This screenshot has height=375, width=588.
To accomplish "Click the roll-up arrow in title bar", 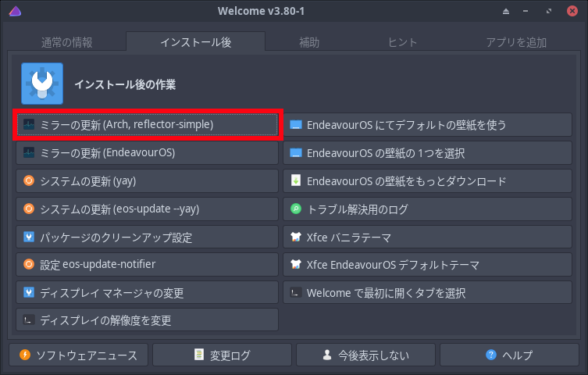I will pyautogui.click(x=506, y=11).
